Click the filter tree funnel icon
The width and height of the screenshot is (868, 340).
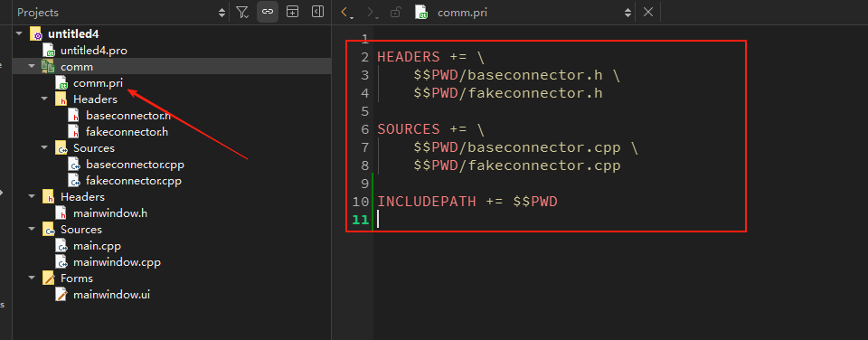[242, 12]
